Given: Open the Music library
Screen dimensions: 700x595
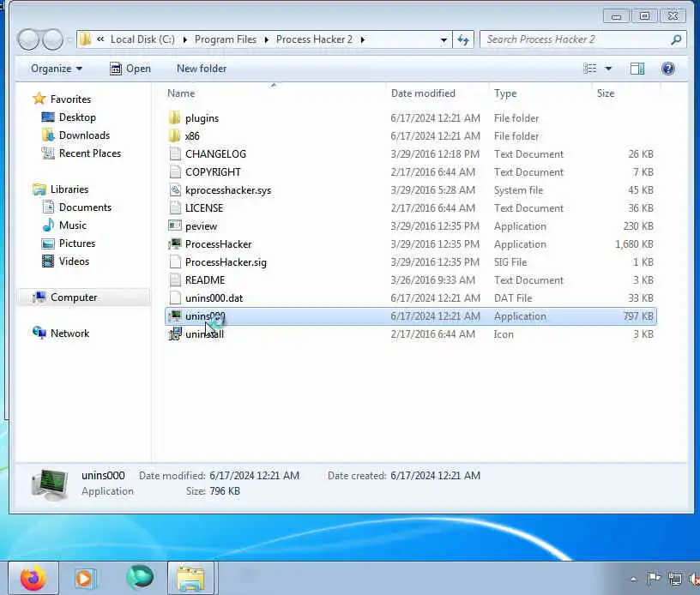Looking at the screenshot, I should coord(72,225).
